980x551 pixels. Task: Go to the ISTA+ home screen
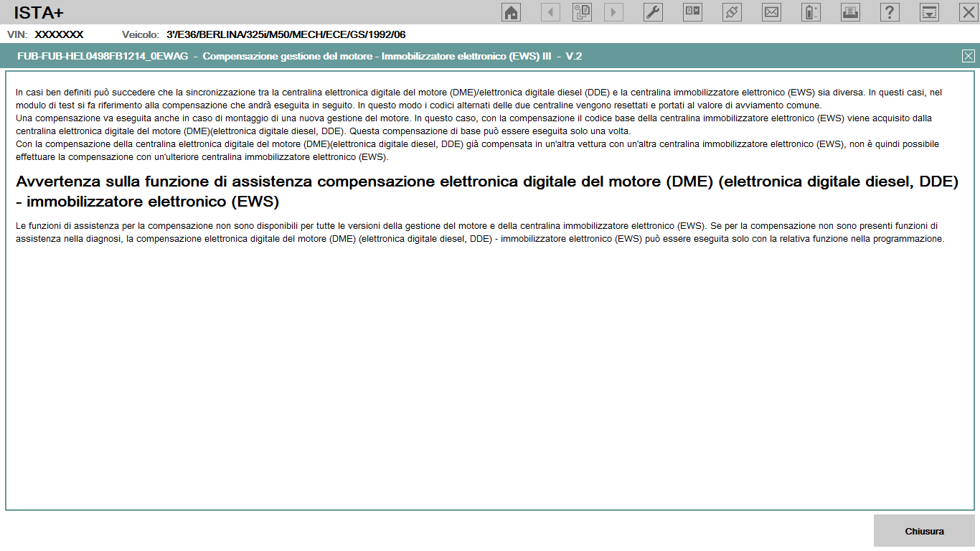(511, 12)
